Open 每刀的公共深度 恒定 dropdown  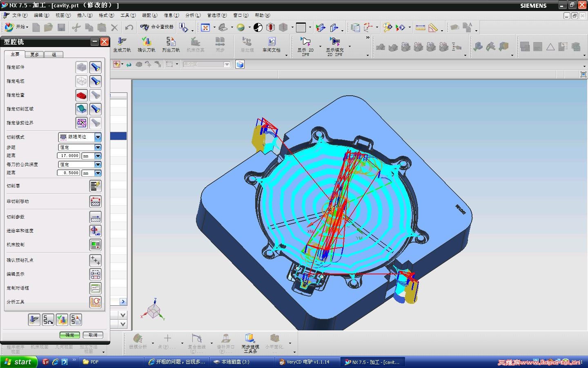click(x=98, y=164)
